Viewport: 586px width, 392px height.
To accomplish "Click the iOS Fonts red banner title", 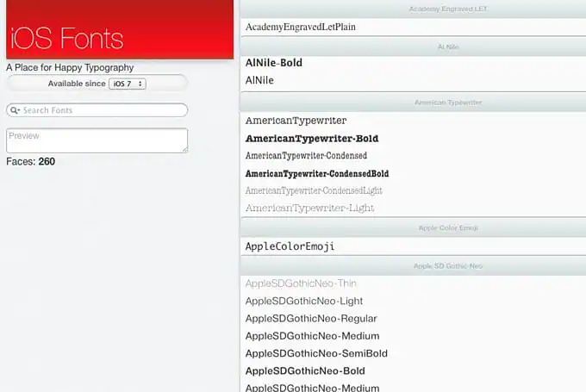I will click(67, 38).
